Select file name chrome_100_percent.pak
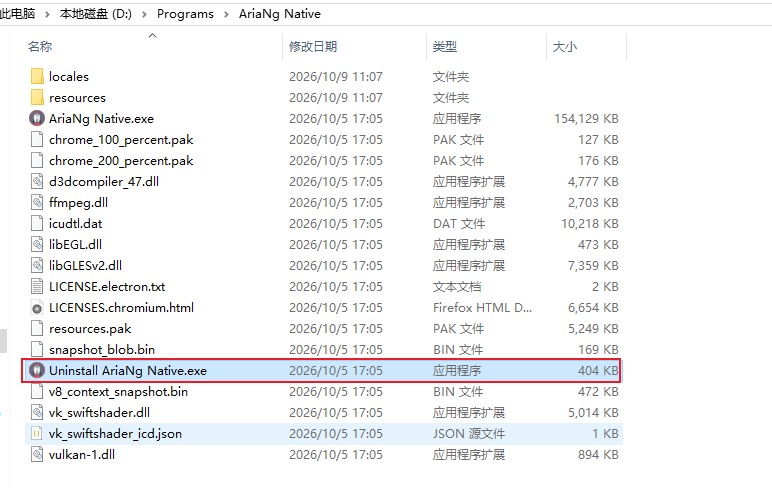This screenshot has width=772, height=488. [121, 140]
